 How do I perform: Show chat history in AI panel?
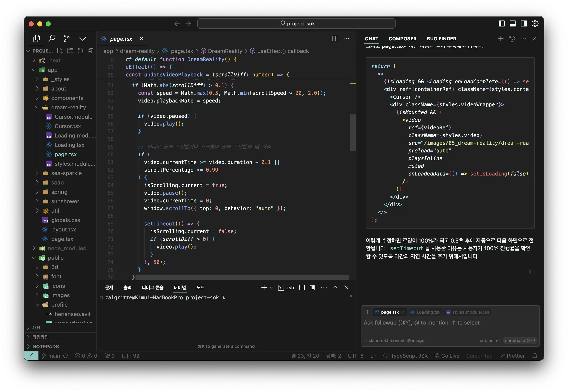[512, 39]
